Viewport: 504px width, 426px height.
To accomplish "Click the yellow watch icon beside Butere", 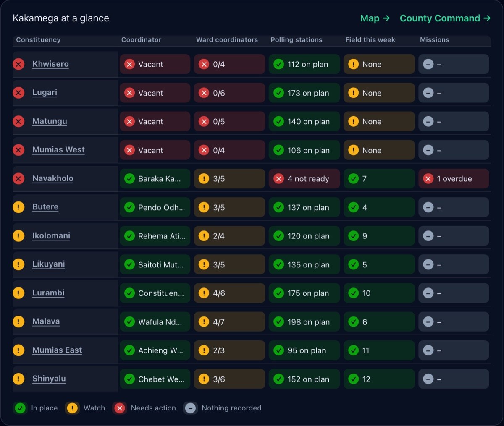I will click(x=18, y=207).
